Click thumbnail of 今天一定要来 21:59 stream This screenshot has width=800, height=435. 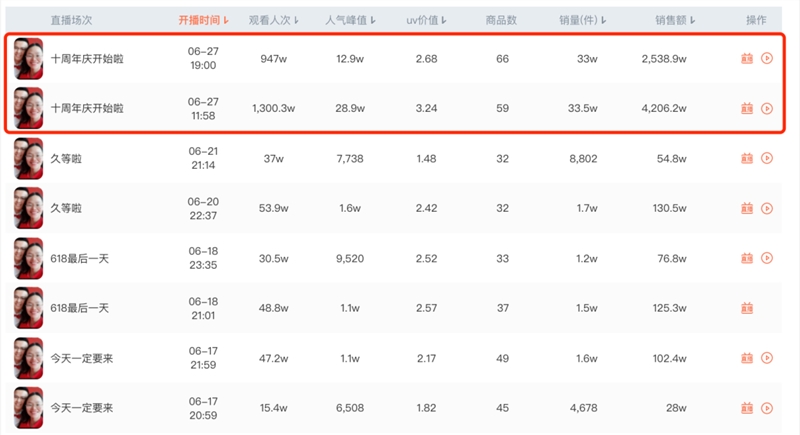point(29,359)
